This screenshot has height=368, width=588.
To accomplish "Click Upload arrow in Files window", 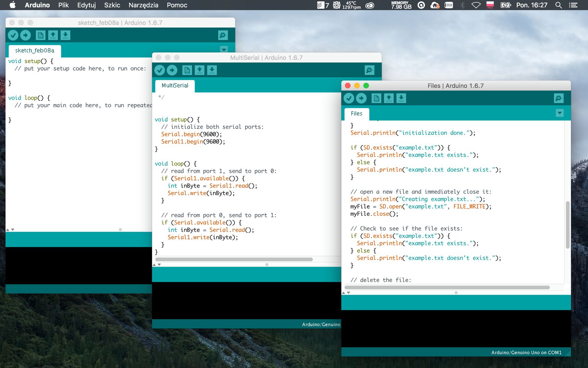I will tap(361, 98).
